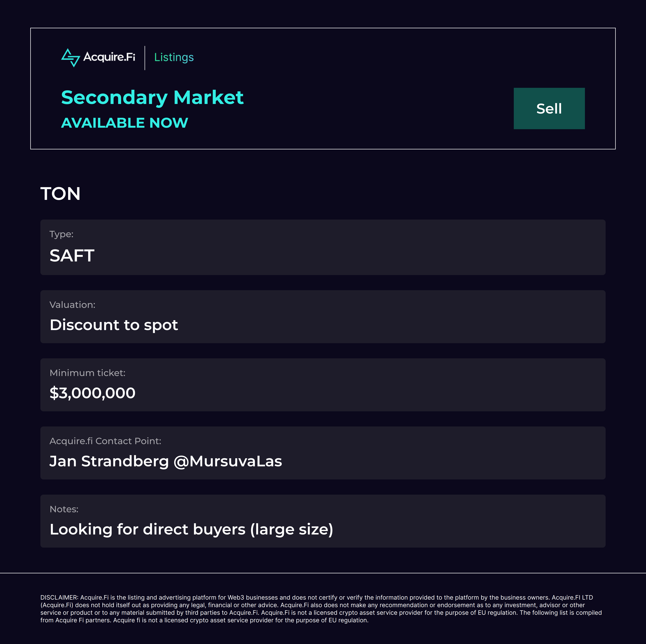The image size is (646, 644).
Task: Select the SAFT type value
Action: click(x=72, y=256)
